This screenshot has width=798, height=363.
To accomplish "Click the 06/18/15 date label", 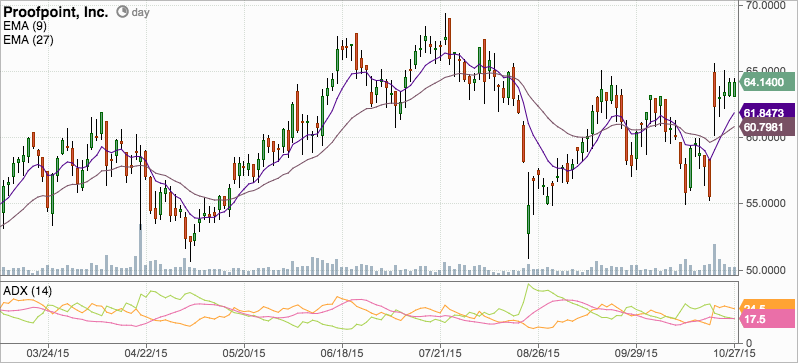I will click(343, 352).
